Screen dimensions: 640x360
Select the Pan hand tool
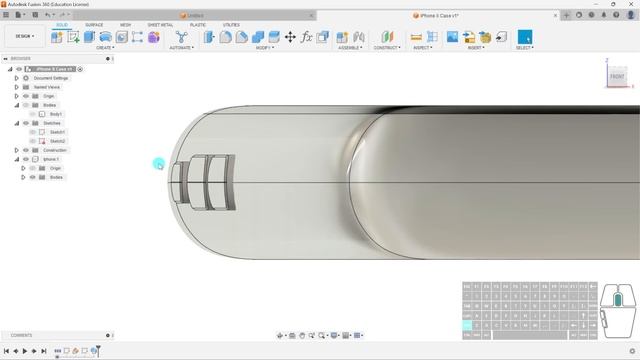[x=302, y=336]
